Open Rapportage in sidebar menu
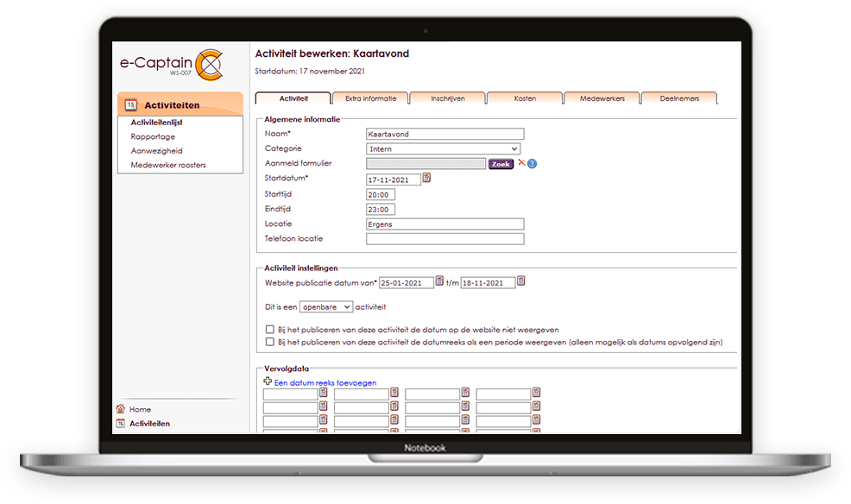Viewport: 851px width, 504px height. click(x=153, y=136)
